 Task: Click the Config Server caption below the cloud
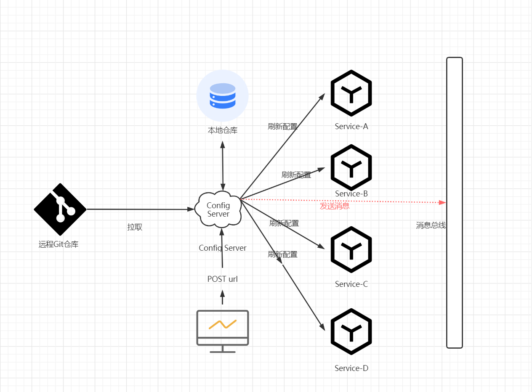pos(223,248)
